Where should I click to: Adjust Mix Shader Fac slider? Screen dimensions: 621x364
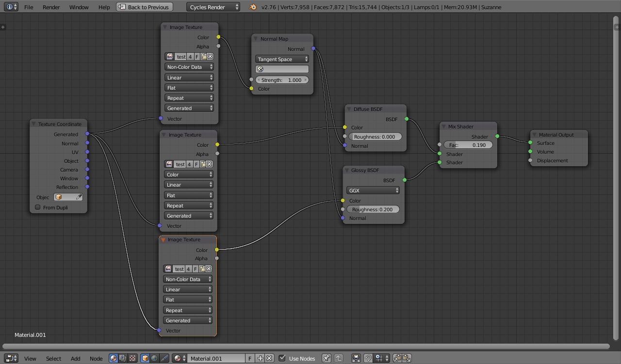coord(468,145)
